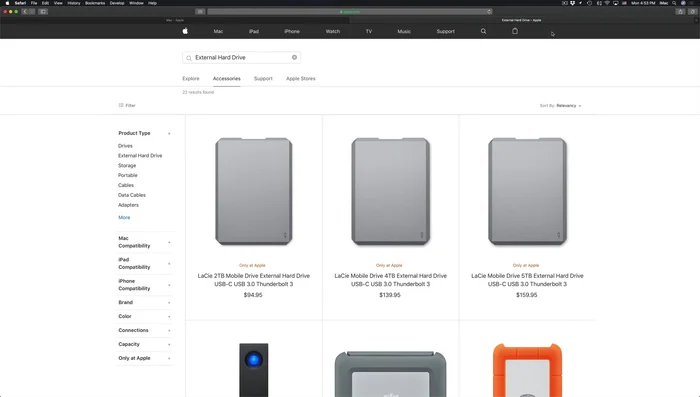The width and height of the screenshot is (700, 397).
Task: Open LaCie Mobile Drive 4TB product image
Action: 391,192
